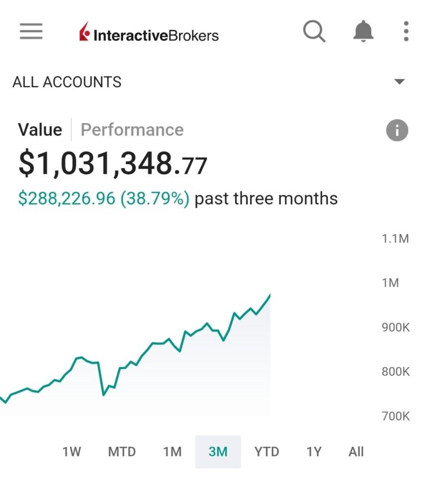Open the search magnifier icon
The width and height of the screenshot is (426, 504).
click(x=314, y=32)
